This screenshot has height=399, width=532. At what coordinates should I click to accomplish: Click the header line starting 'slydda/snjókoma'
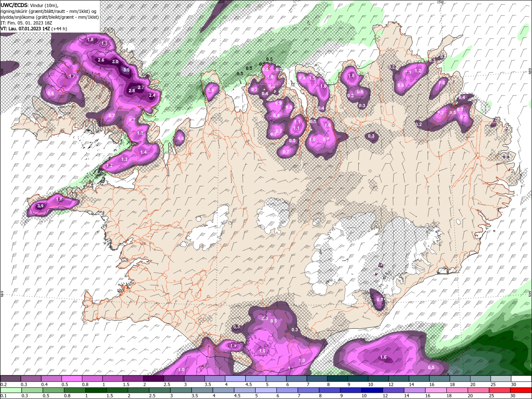point(49,17)
